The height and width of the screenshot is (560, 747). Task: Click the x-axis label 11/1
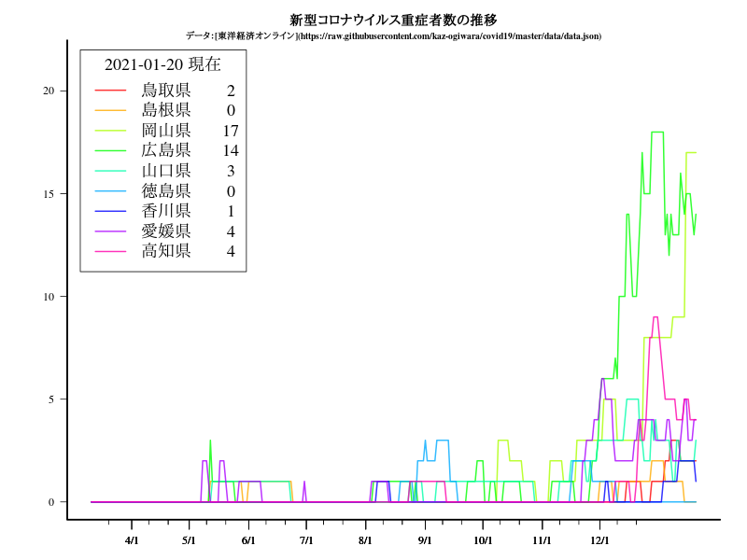point(542,540)
